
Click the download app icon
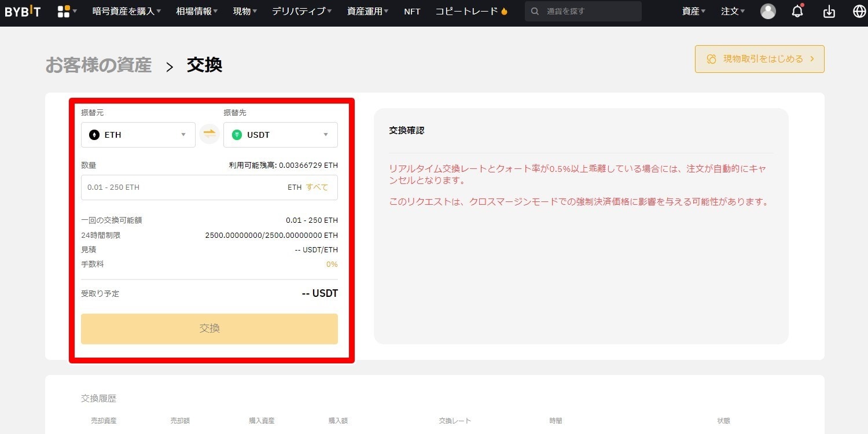click(829, 11)
